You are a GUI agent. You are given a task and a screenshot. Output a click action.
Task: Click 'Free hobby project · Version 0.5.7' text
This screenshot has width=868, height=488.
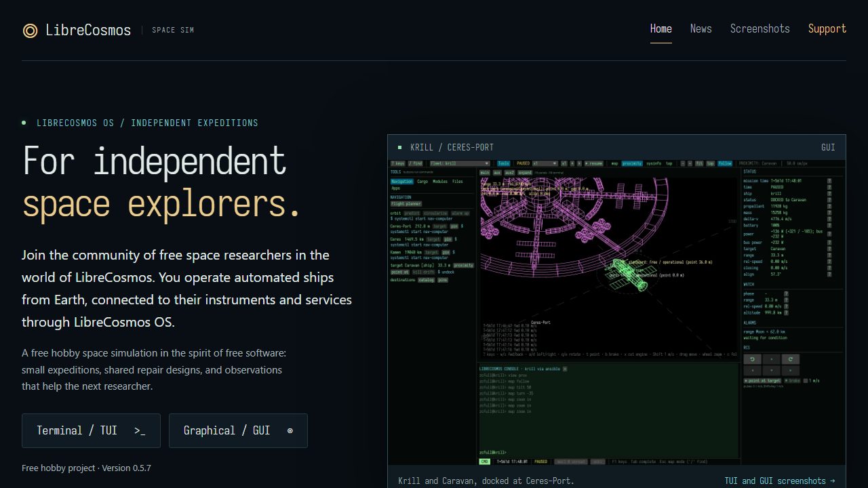tap(86, 468)
